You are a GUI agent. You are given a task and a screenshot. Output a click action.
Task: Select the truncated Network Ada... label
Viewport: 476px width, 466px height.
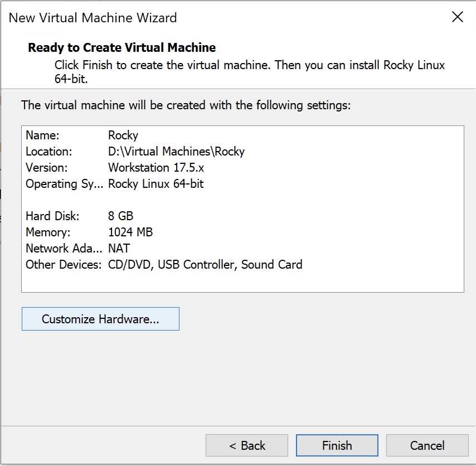click(x=64, y=248)
